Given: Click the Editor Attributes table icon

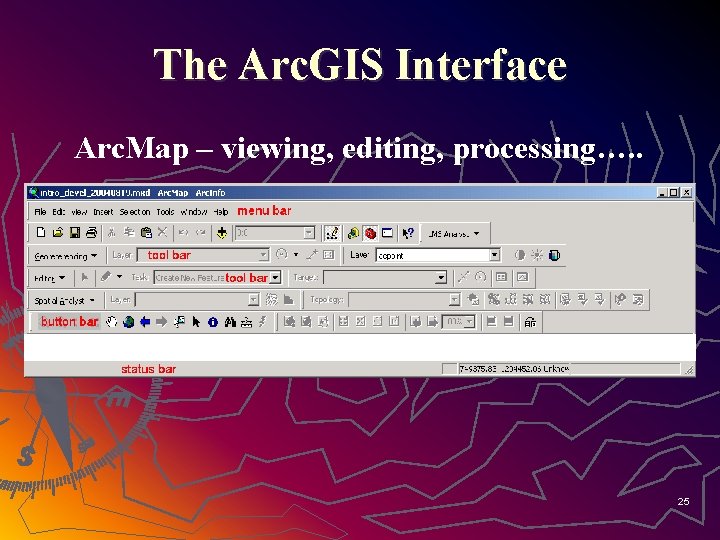Looking at the screenshot, I should (x=501, y=277).
